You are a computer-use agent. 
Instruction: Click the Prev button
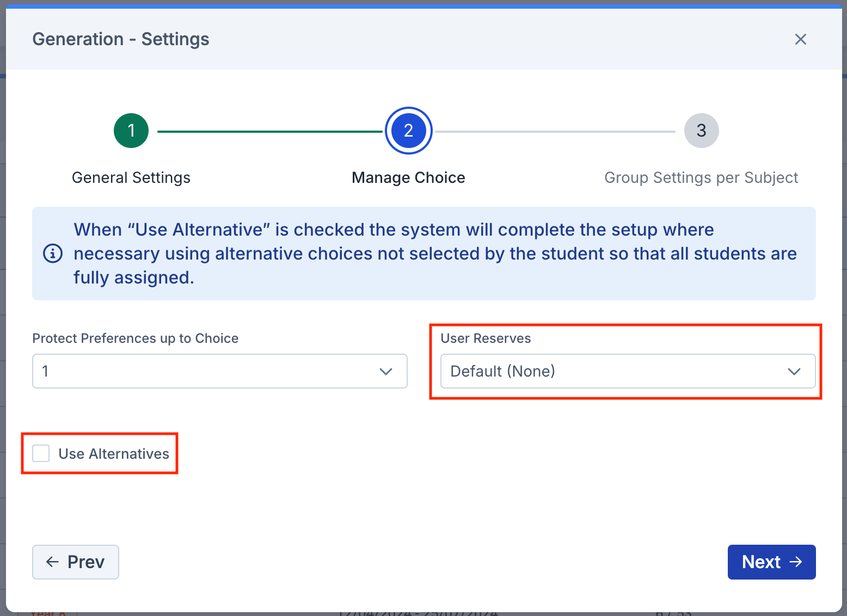point(76,562)
